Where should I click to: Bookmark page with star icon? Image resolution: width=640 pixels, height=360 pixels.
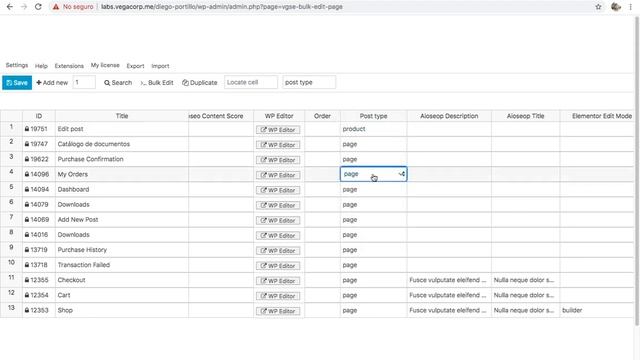[x=598, y=7]
